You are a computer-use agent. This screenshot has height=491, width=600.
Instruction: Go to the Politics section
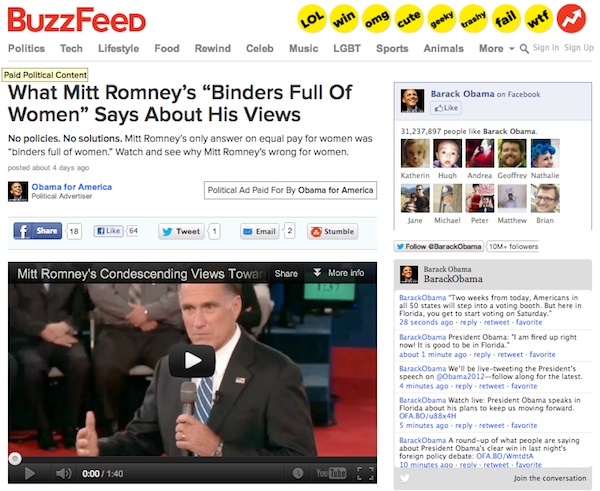click(26, 49)
